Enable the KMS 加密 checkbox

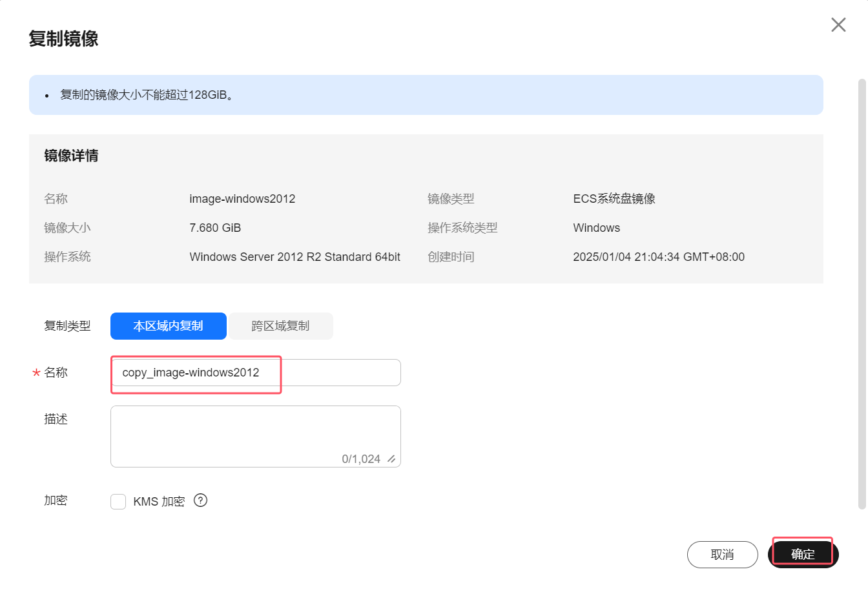118,502
